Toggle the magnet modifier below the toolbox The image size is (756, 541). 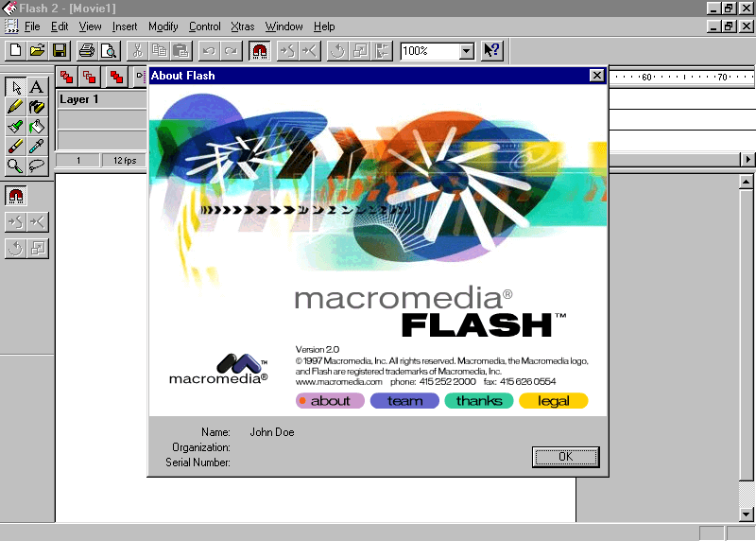[15, 196]
